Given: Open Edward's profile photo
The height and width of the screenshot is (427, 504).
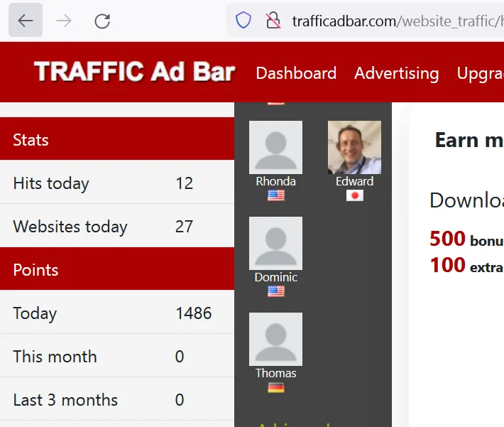Looking at the screenshot, I should click(x=354, y=147).
